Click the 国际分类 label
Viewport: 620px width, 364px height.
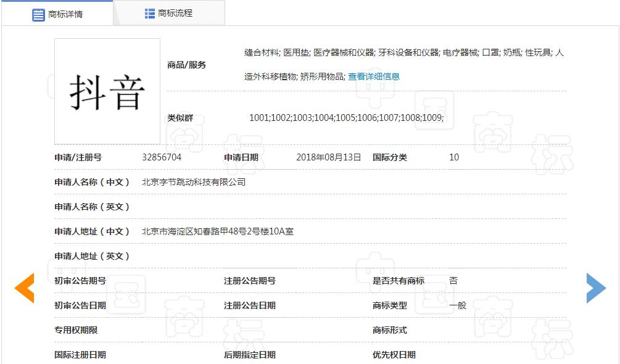pos(390,157)
